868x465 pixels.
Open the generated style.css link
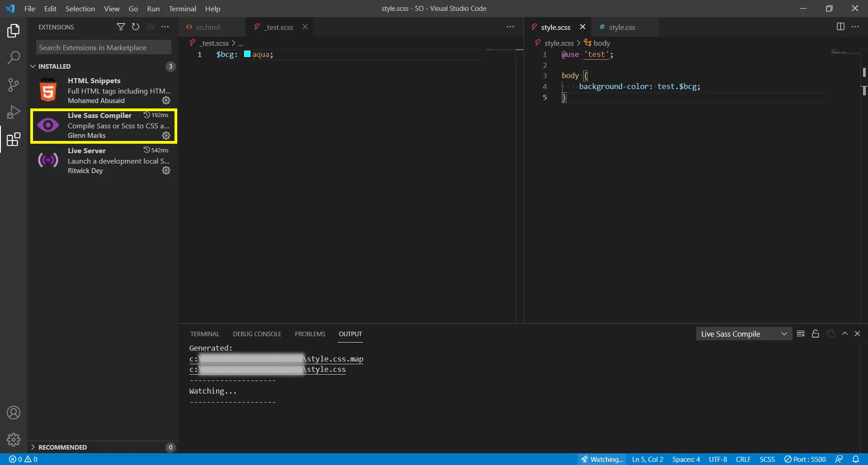point(268,369)
